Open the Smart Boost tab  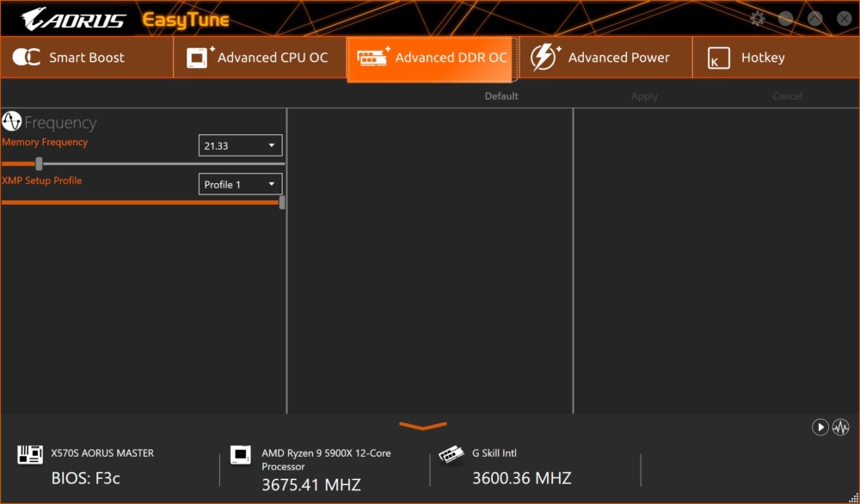(x=87, y=58)
